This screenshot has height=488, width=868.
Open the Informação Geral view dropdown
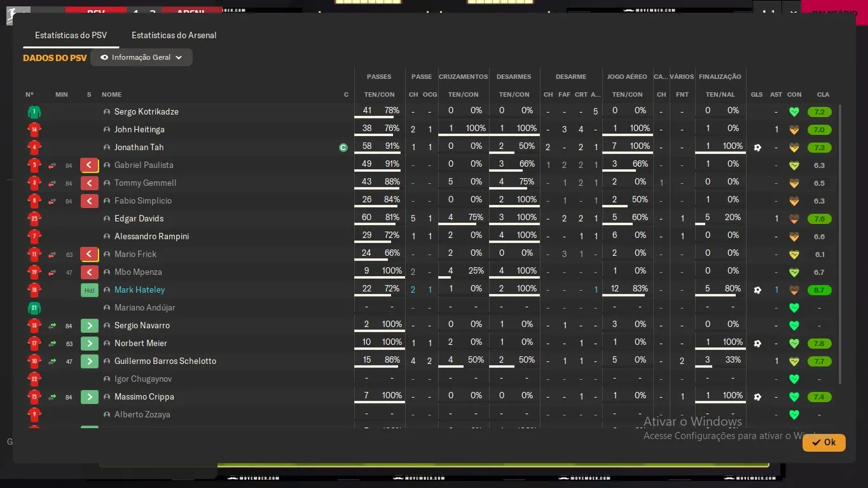141,57
